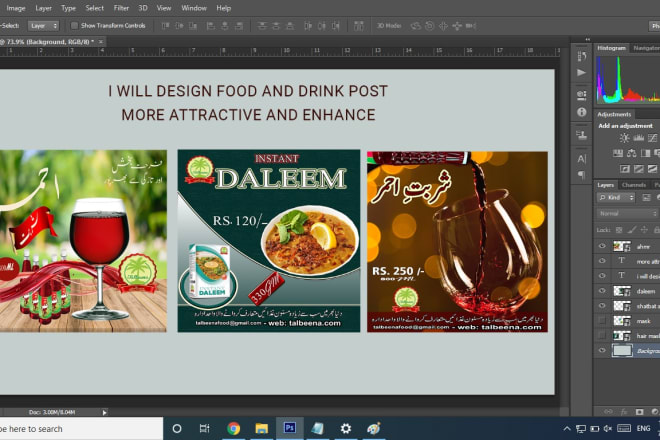The width and height of the screenshot is (660, 440).
Task: Hide the 'i will desi' text layer
Action: 602,276
